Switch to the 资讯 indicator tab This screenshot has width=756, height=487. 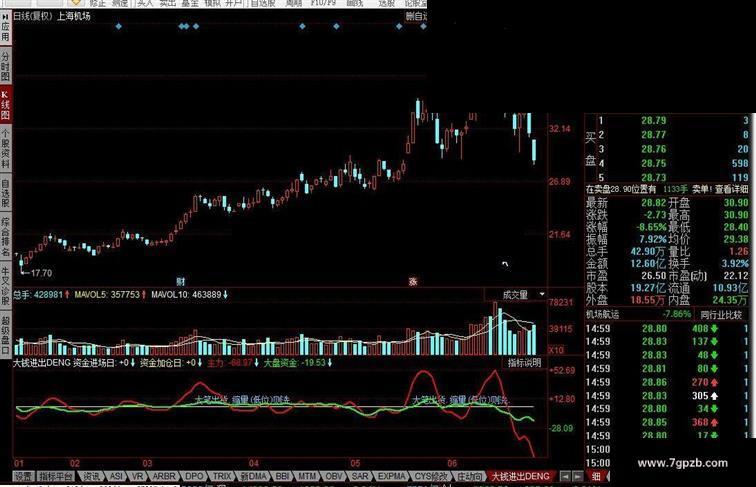click(x=91, y=476)
